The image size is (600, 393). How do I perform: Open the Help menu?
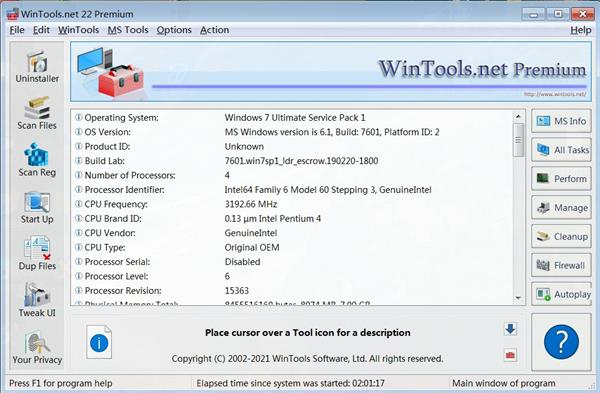coord(580,30)
